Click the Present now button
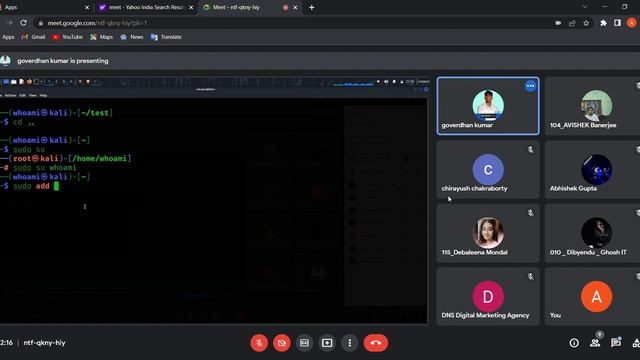Image resolution: width=640 pixels, height=360 pixels. click(327, 343)
